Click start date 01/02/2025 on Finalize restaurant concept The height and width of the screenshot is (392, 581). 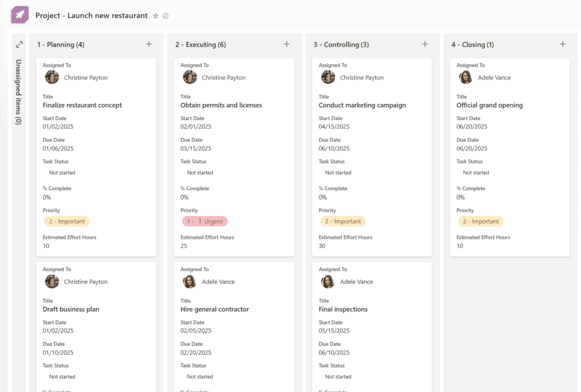pos(58,127)
